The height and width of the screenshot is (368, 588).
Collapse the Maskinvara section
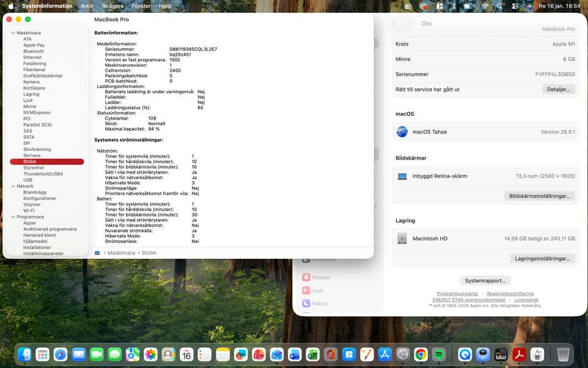coord(13,33)
